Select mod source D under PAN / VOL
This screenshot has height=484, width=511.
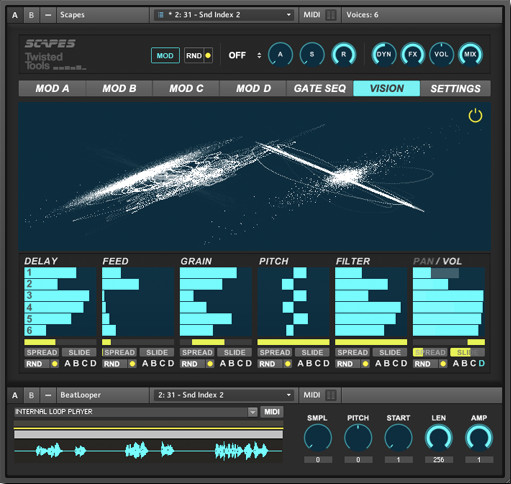481,363
